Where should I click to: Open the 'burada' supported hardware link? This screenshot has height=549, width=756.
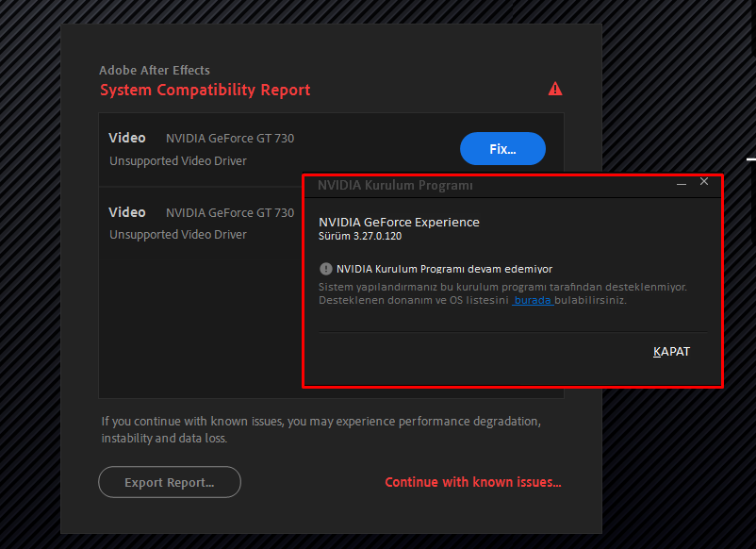click(533, 300)
